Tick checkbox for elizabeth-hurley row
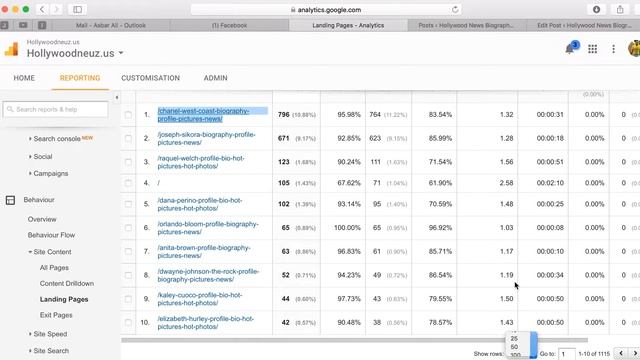Viewport: 640px width, 360px height. (128, 322)
